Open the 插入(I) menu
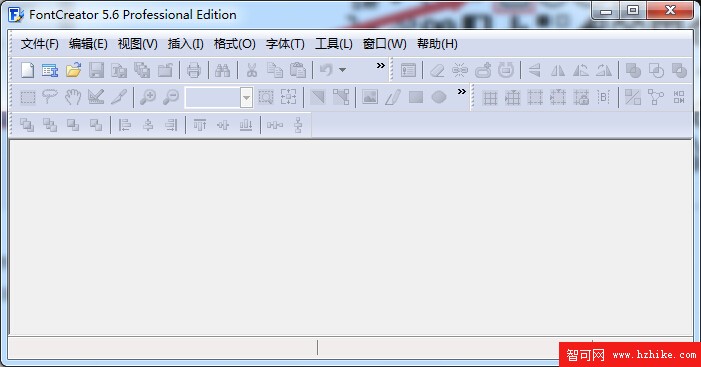Viewport: 701px width, 367px height. pos(186,44)
